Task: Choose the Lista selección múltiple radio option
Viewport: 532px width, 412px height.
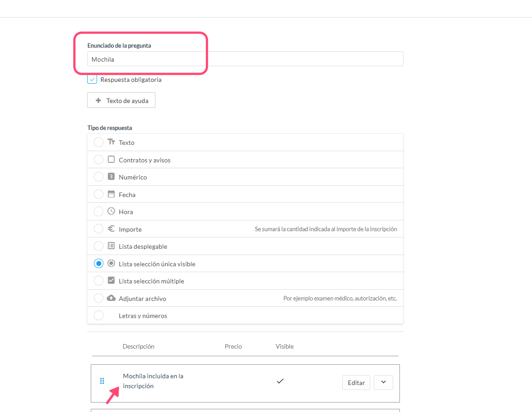Action: (x=98, y=281)
